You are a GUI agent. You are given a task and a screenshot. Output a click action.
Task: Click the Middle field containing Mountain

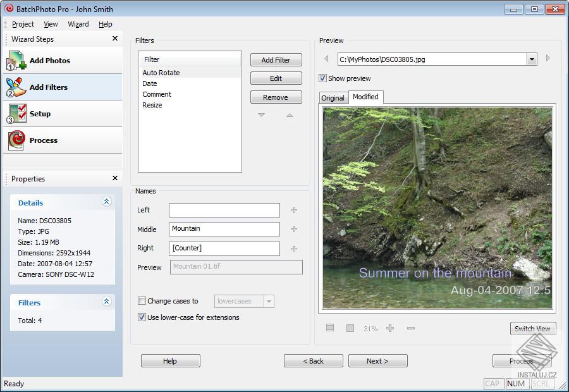[224, 229]
